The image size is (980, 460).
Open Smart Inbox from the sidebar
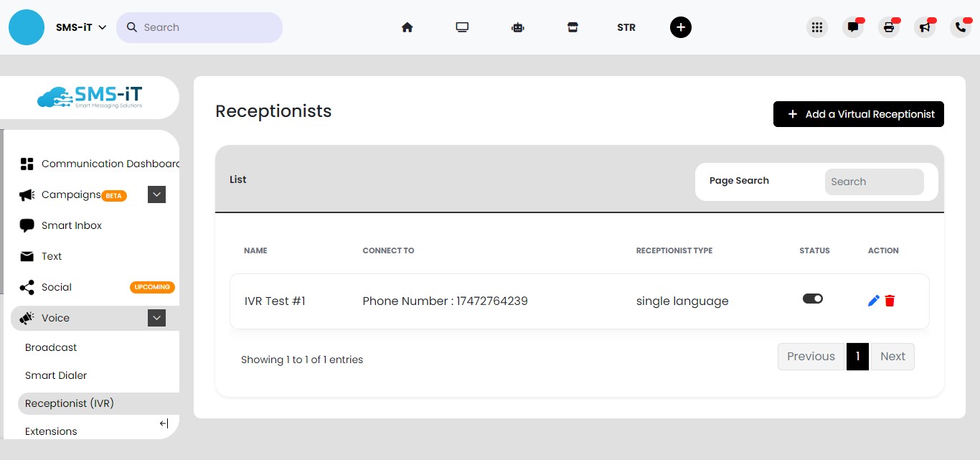70,225
